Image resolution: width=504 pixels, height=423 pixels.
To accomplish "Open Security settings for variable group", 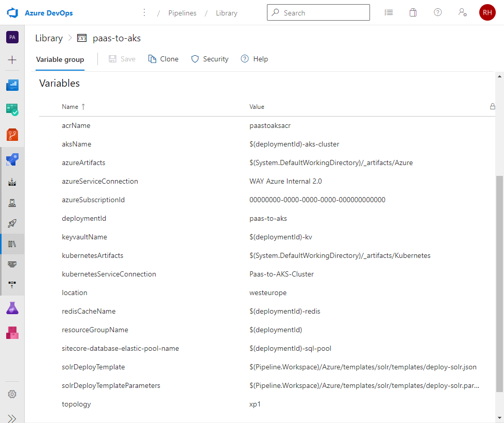I will [x=210, y=59].
